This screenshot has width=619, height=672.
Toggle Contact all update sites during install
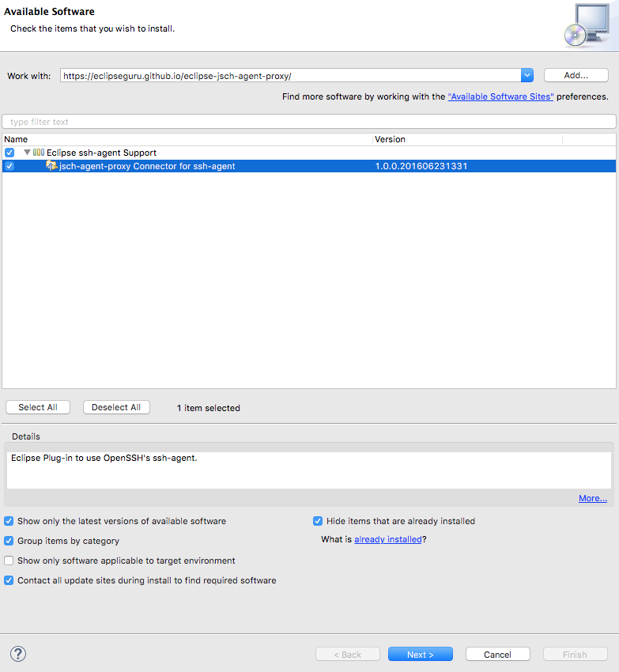pyautogui.click(x=9, y=580)
